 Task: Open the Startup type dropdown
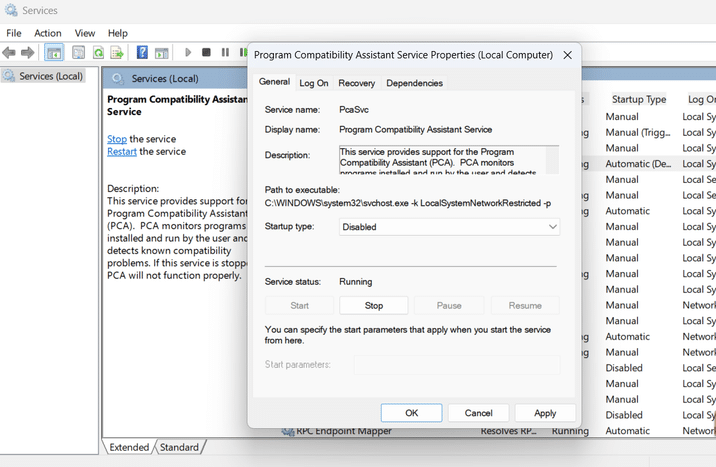coord(449,227)
